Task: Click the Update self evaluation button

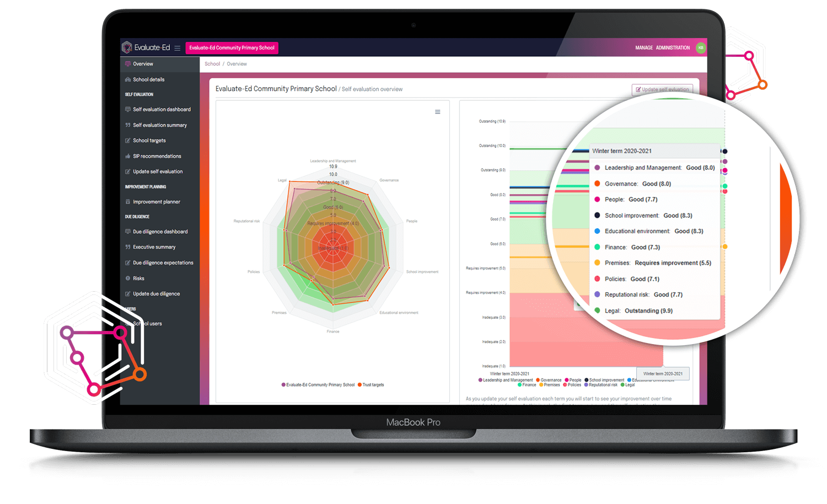Action: (662, 89)
